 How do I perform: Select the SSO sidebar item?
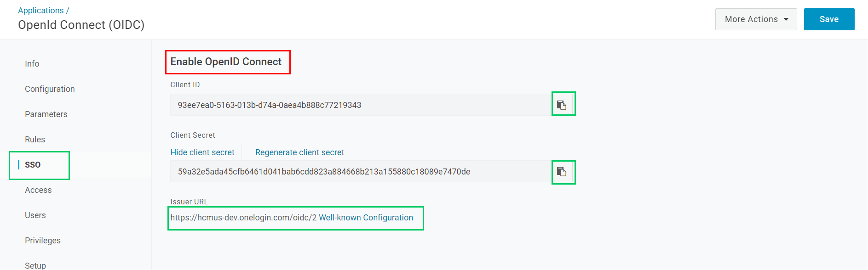pyautogui.click(x=33, y=165)
